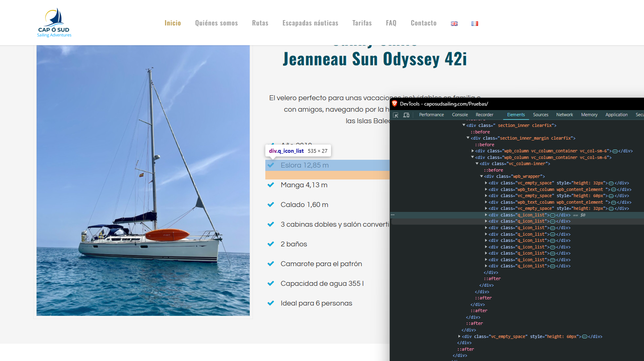This screenshot has width=644, height=361.
Task: Click the checkmark icon beside 2 baños
Action: coord(271,244)
